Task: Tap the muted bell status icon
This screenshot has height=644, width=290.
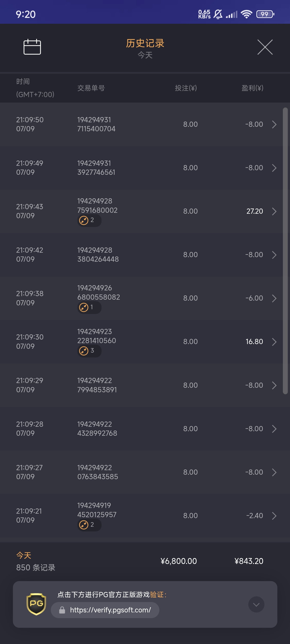Action: [x=218, y=14]
